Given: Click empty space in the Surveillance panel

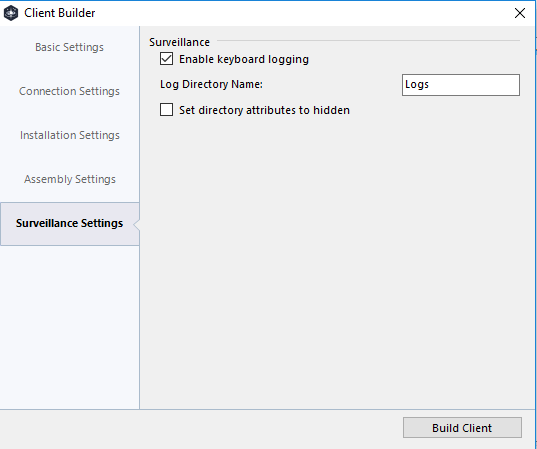Looking at the screenshot, I should click(337, 260).
